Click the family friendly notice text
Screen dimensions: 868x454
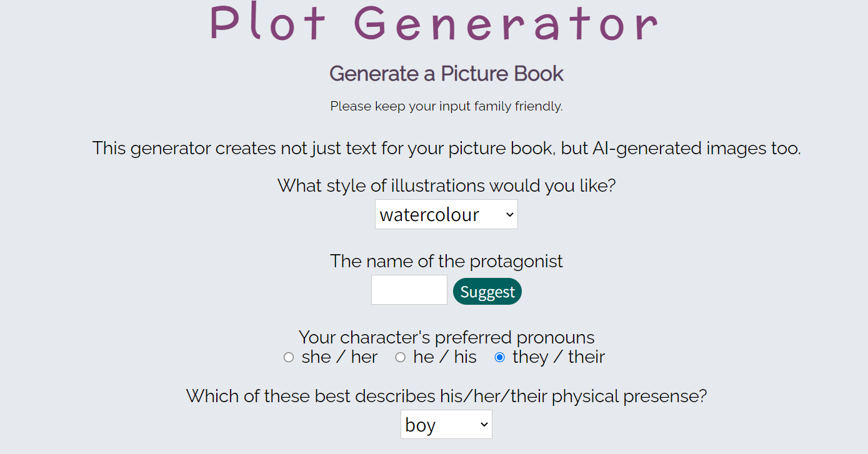click(x=446, y=106)
